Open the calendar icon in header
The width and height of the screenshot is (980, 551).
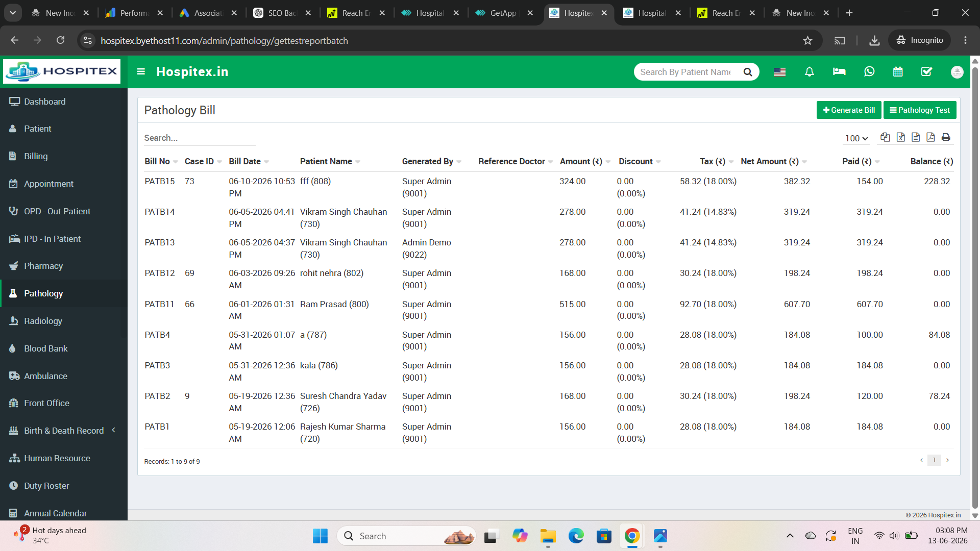click(898, 72)
